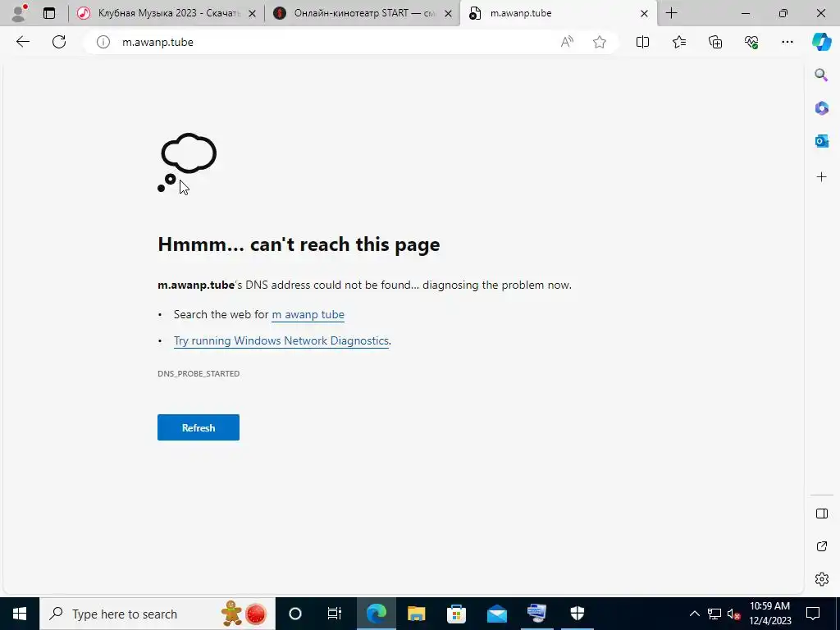Open Task View on taskbar
The image size is (840, 630).
coord(335,614)
